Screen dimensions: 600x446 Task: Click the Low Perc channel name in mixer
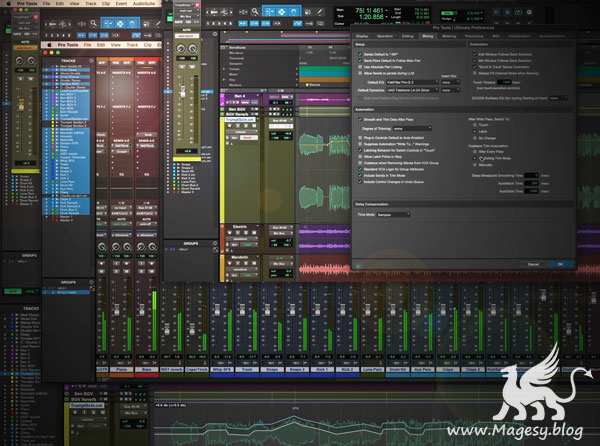pos(372,369)
